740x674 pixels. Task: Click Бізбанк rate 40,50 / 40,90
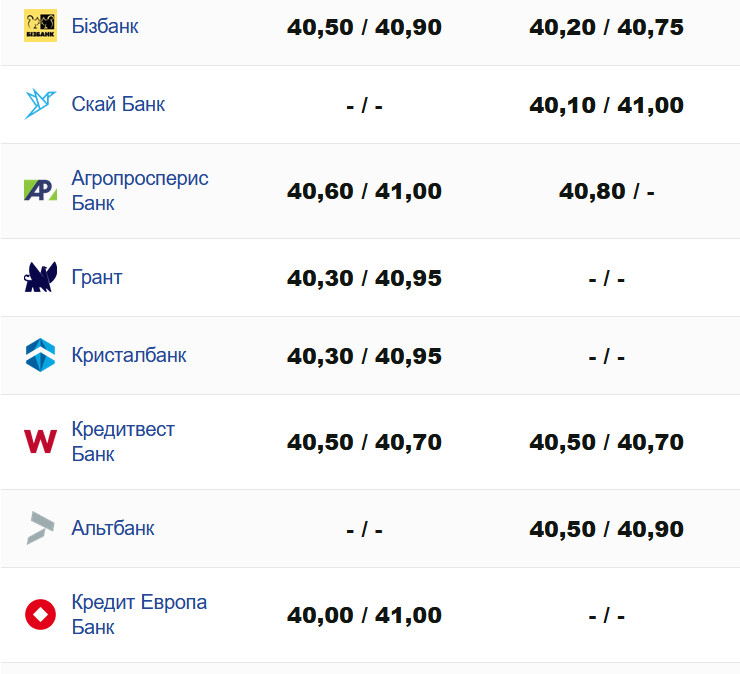point(364,27)
